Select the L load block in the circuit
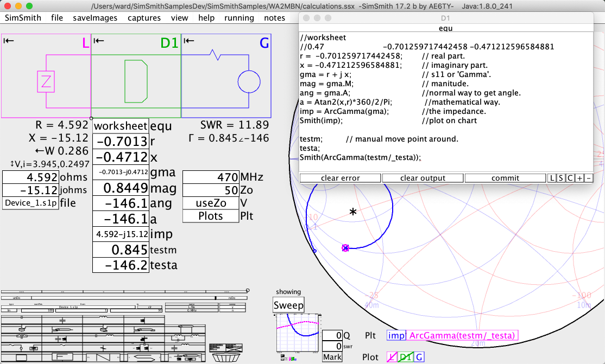The height and width of the screenshot is (364, 605). pos(46,76)
